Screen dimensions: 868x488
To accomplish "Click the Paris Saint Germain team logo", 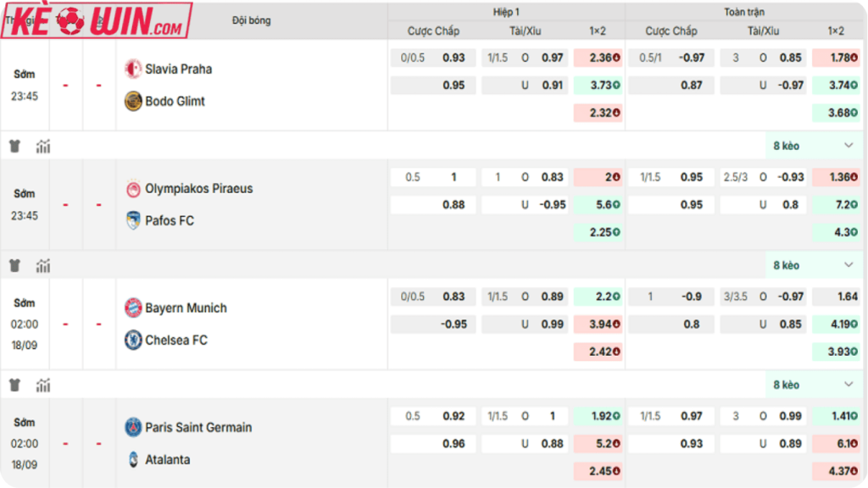I will pyautogui.click(x=133, y=428).
